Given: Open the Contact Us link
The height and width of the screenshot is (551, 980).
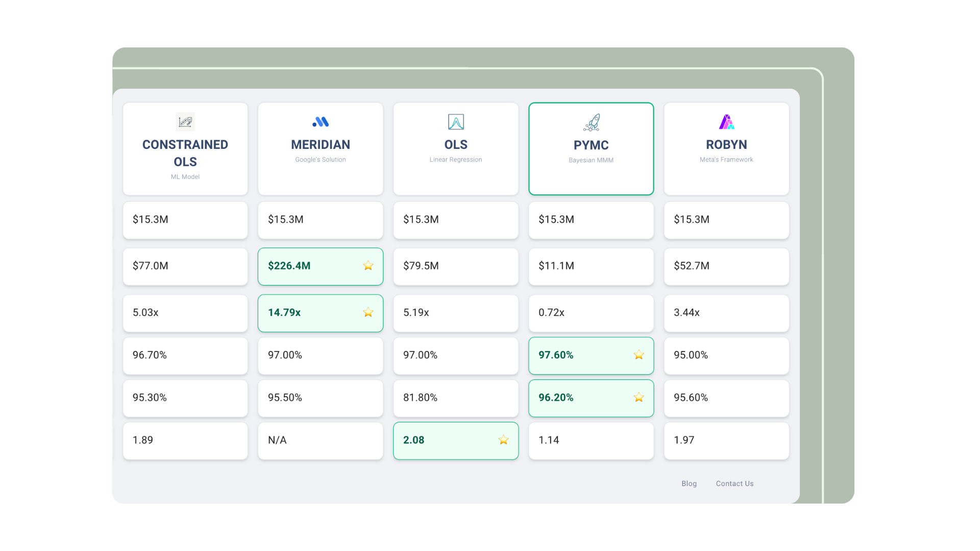Looking at the screenshot, I should coord(734,484).
